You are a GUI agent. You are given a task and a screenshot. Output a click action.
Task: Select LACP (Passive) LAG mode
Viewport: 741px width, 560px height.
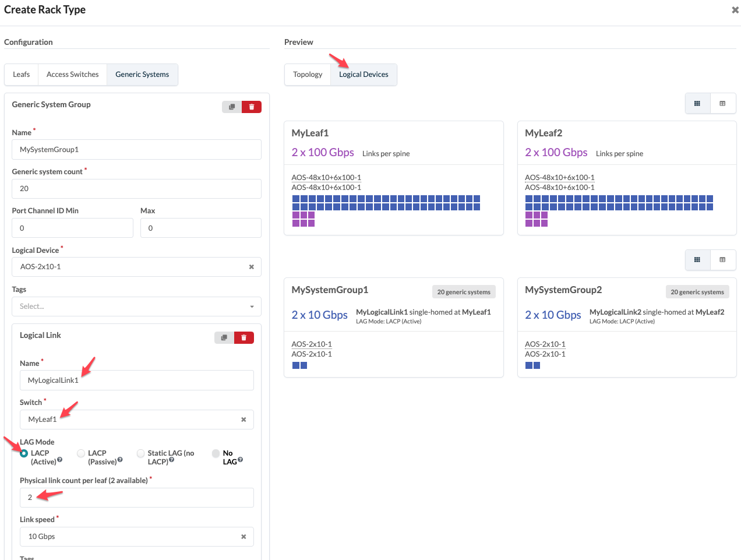(x=82, y=453)
